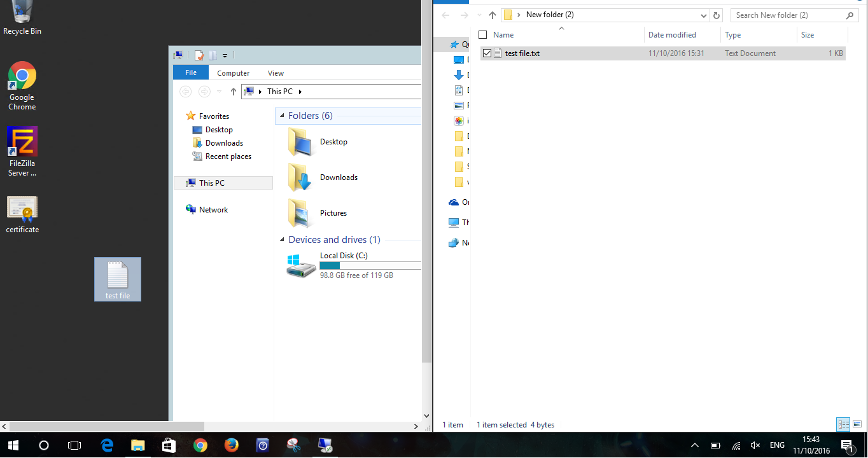Image resolution: width=868 pixels, height=458 pixels.
Task: Launch Microsoft Edge from the taskbar
Action: coord(107,445)
